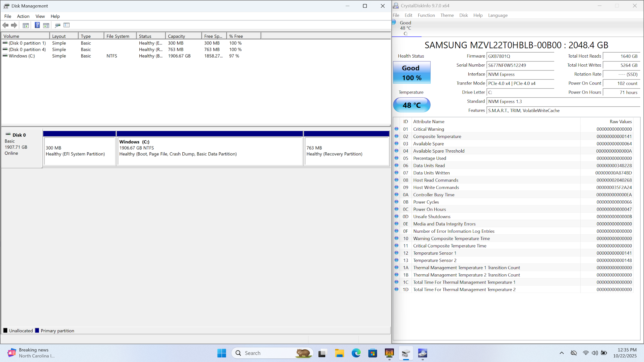Click the Back arrow in Disk Management toolbar

pos(5,25)
